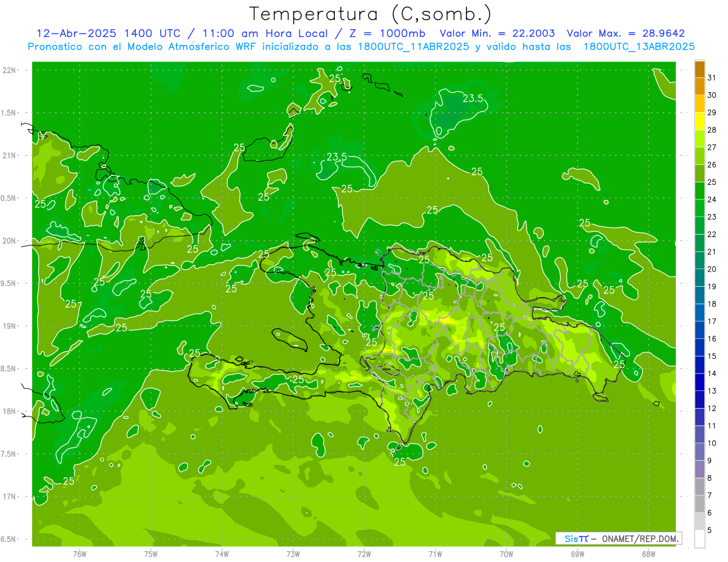
Task: Select the 'Valor Min. = 22.2003' value
Action: 497,33
